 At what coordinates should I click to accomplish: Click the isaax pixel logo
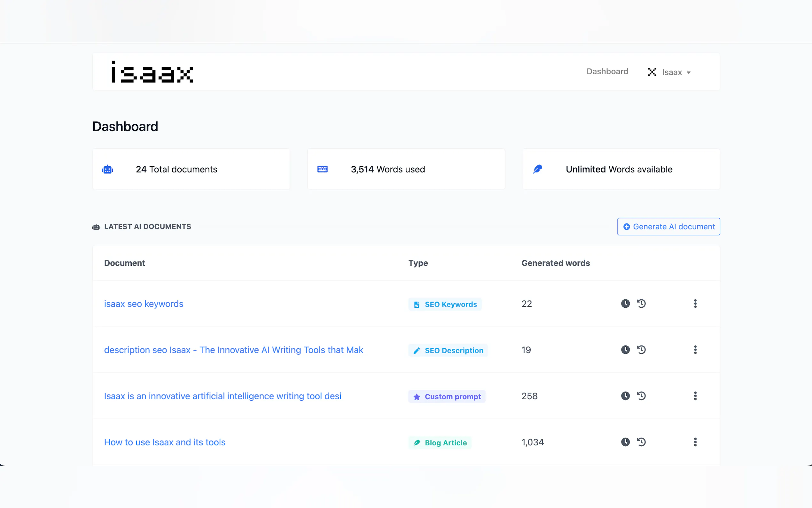152,72
